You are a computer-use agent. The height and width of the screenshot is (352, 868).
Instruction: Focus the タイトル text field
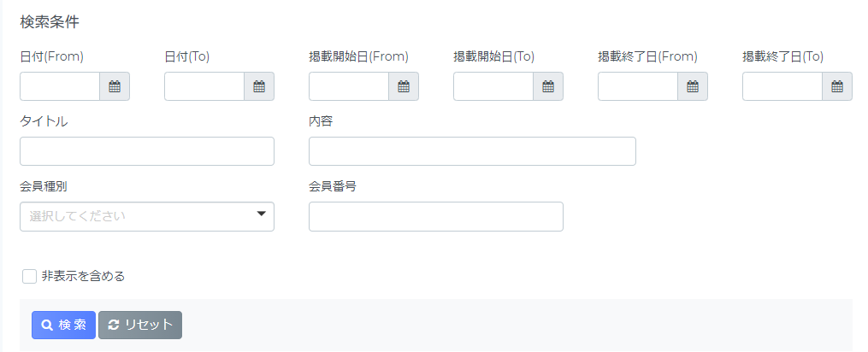tap(147, 151)
